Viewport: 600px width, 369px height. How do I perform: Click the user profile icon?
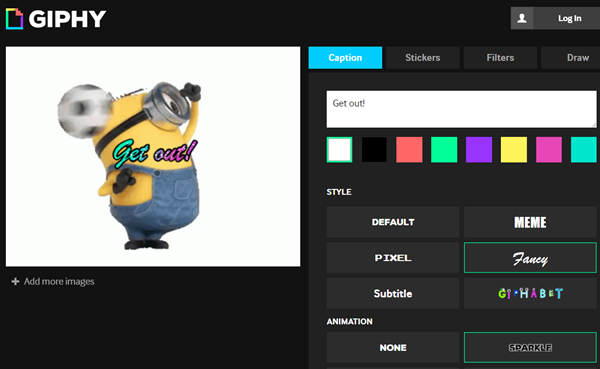pyautogui.click(x=522, y=18)
